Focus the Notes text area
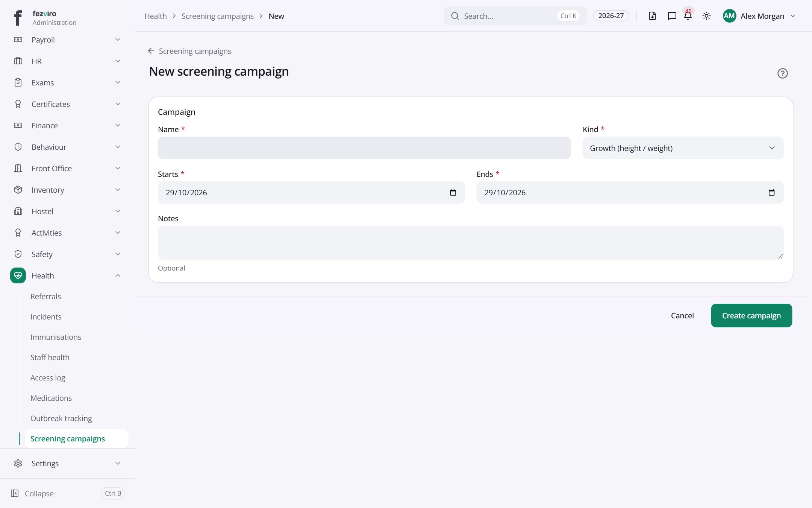Screen dimensions: 812x508 point(470,243)
